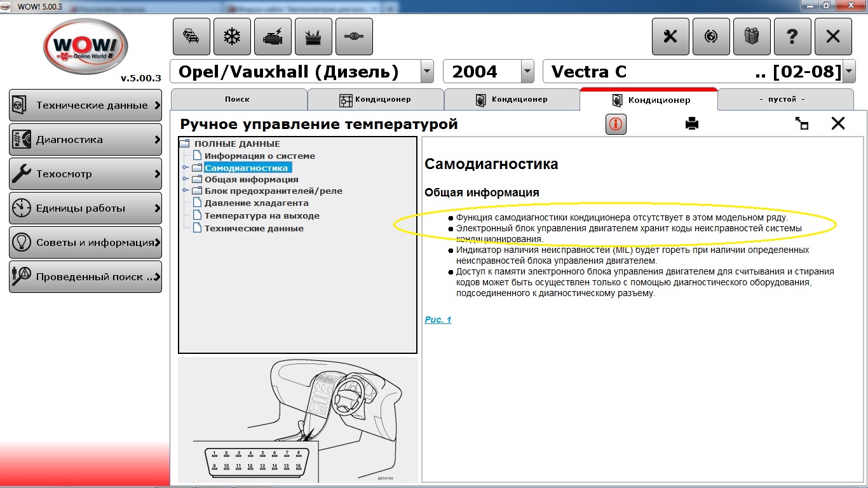The height and width of the screenshot is (488, 868).
Task: Select the ПОЛНЫЕ ДАННЫЕ root tree item
Action: tap(237, 144)
